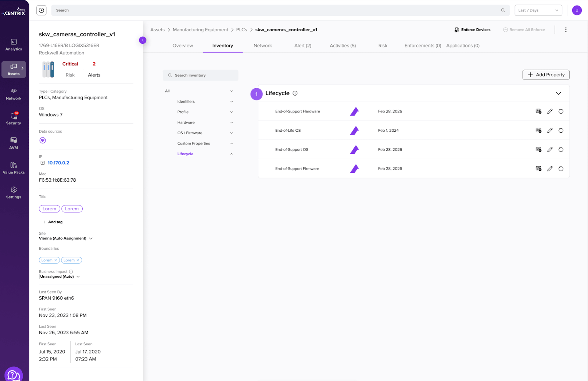Open the Security section in sidebar

click(x=14, y=119)
